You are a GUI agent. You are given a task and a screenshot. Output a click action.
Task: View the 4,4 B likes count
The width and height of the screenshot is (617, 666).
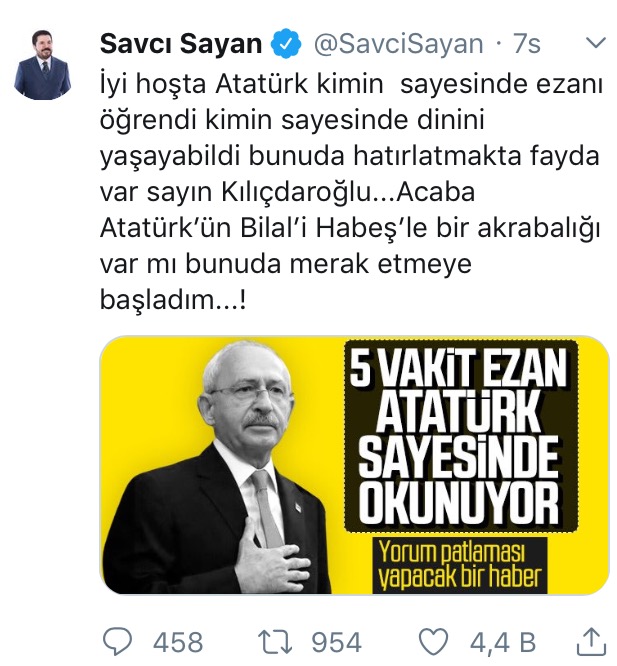503,642
